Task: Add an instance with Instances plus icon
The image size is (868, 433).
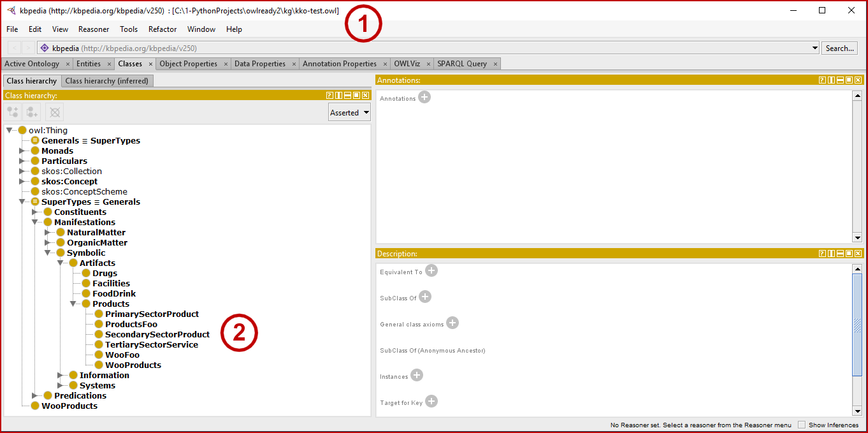Action: point(417,376)
